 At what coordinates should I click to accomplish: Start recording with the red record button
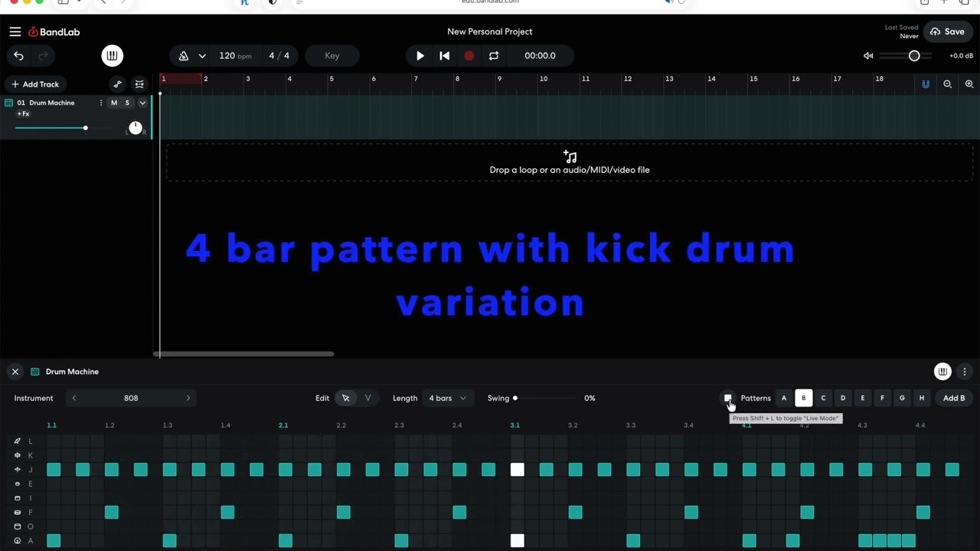pos(469,56)
